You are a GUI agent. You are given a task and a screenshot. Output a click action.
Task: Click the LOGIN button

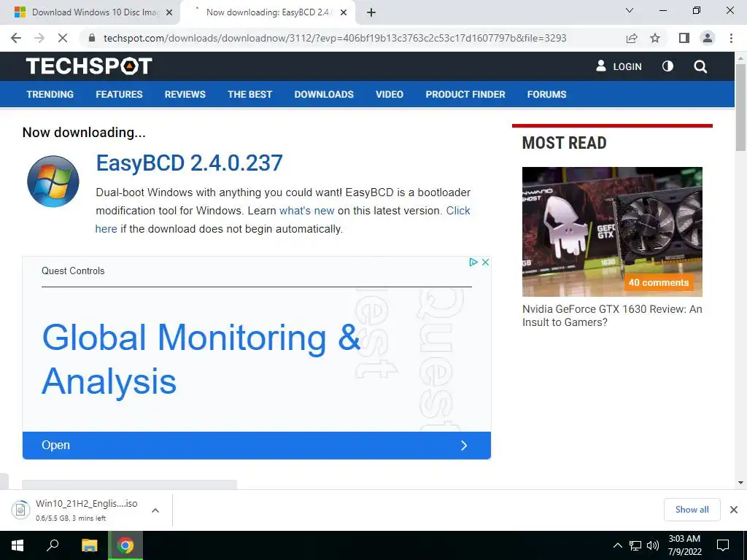[x=619, y=66]
